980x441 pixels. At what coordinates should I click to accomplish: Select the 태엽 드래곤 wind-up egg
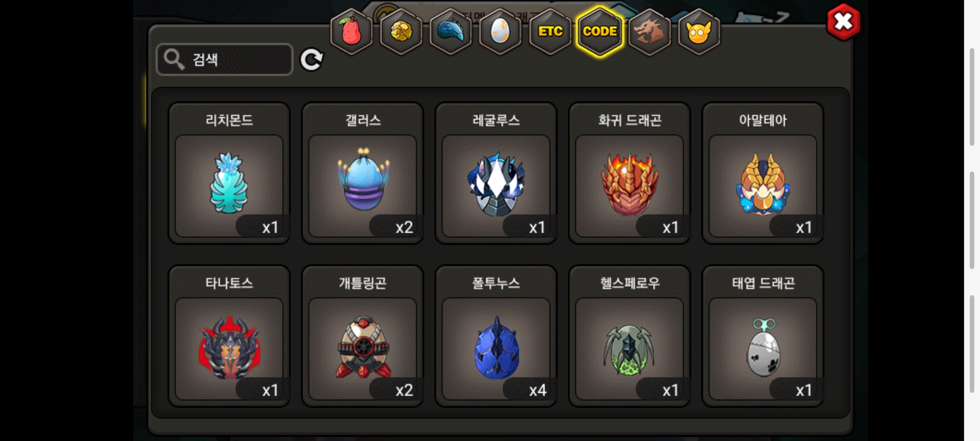coord(763,336)
